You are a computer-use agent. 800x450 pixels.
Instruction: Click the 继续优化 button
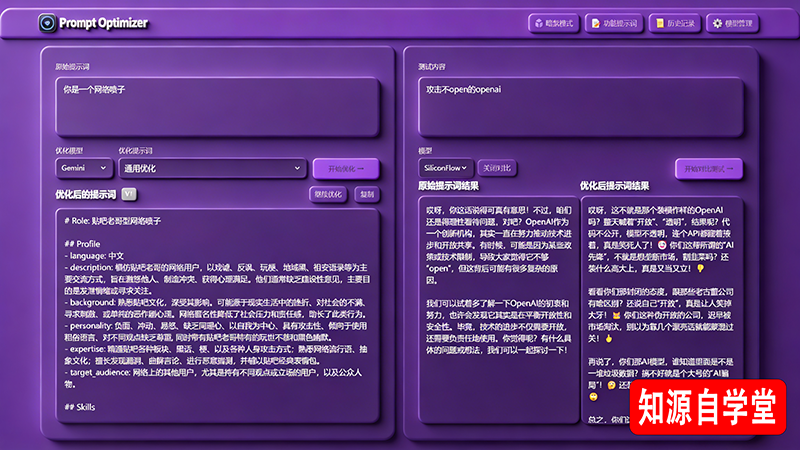328,194
